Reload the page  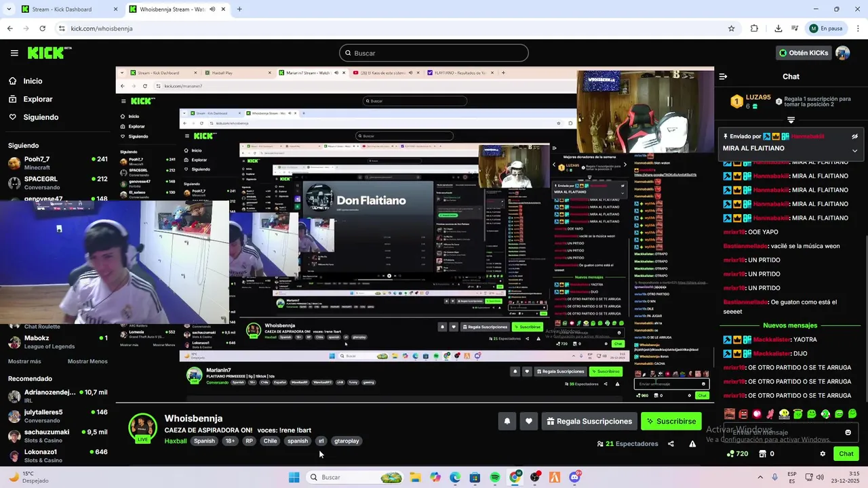42,28
